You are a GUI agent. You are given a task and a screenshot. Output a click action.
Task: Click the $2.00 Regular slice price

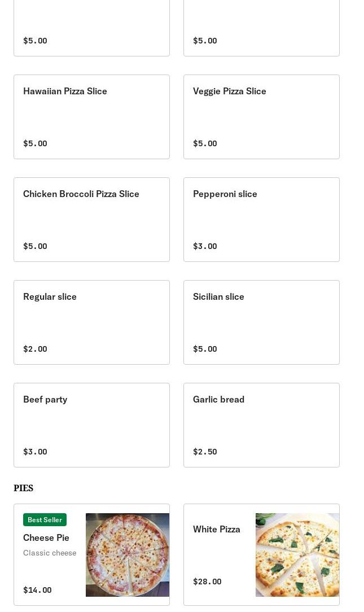point(35,349)
